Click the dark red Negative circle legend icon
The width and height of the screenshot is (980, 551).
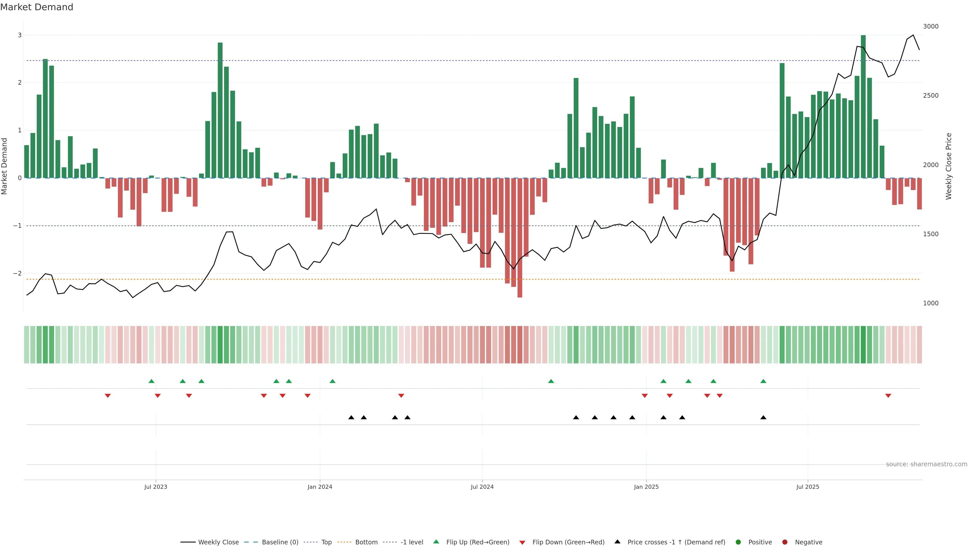point(785,542)
